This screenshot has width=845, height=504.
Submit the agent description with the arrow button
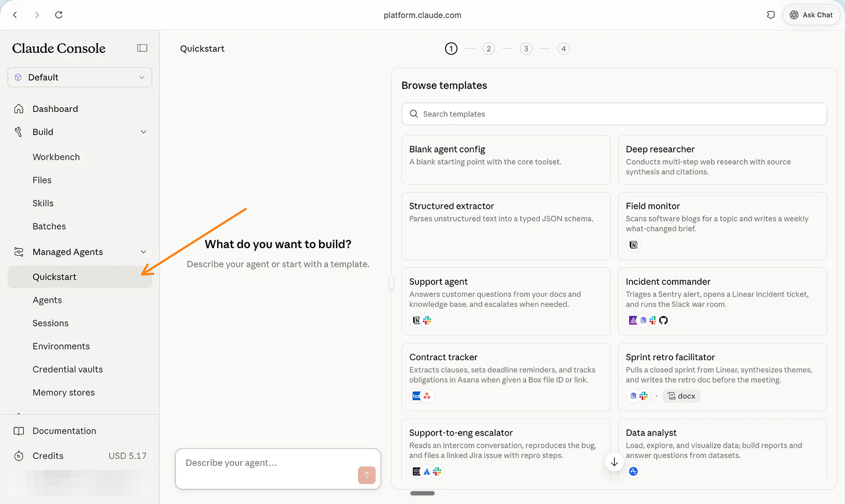tap(367, 475)
